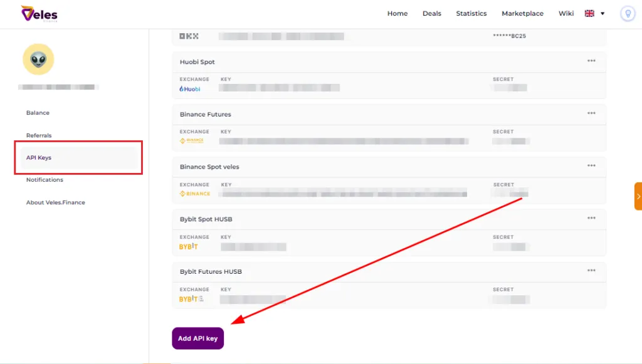Viewport: 642px width, 364px height.
Task: Open three-dot menu for Binance Futures
Action: (x=591, y=113)
